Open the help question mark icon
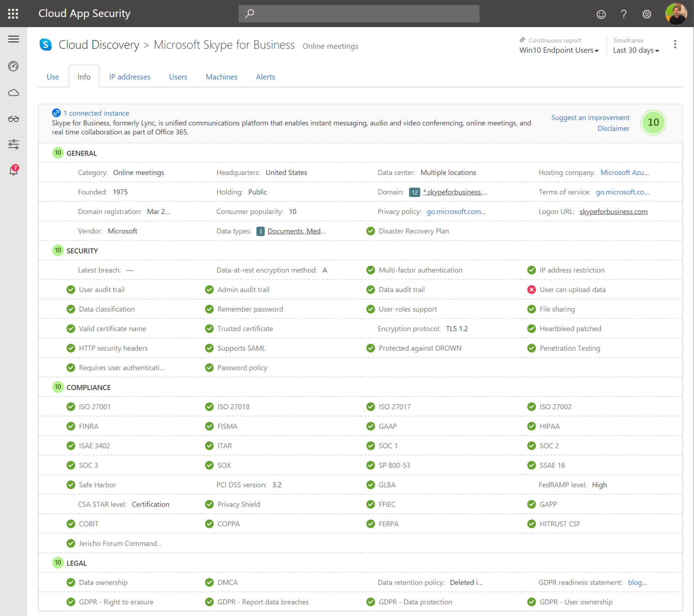This screenshot has width=694, height=616. click(623, 14)
